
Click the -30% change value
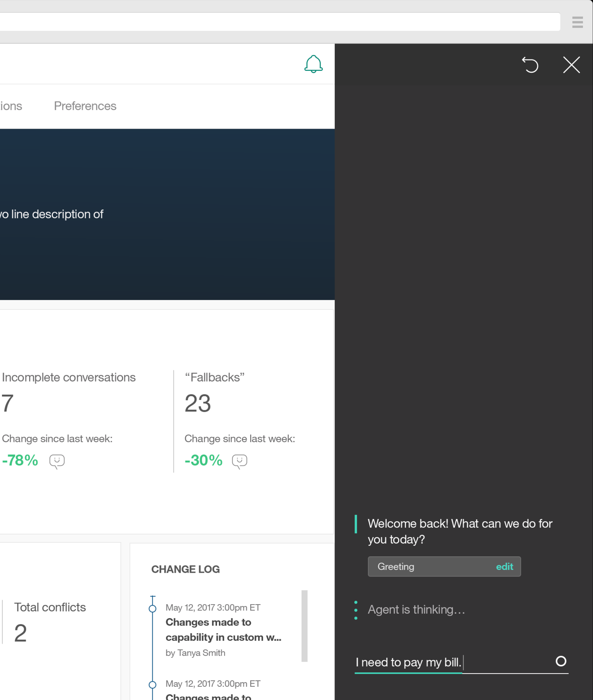(x=203, y=460)
